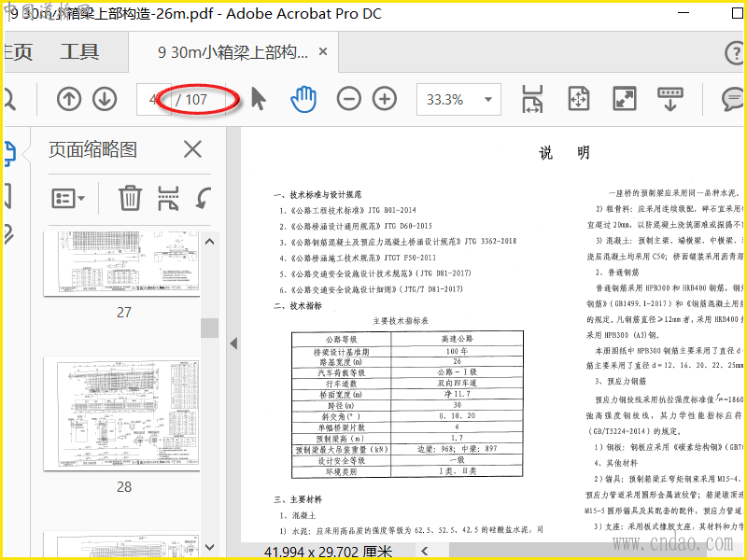Select page thumbnail 28
Image resolution: width=747 pixels, height=560 pixels.
coord(121,413)
